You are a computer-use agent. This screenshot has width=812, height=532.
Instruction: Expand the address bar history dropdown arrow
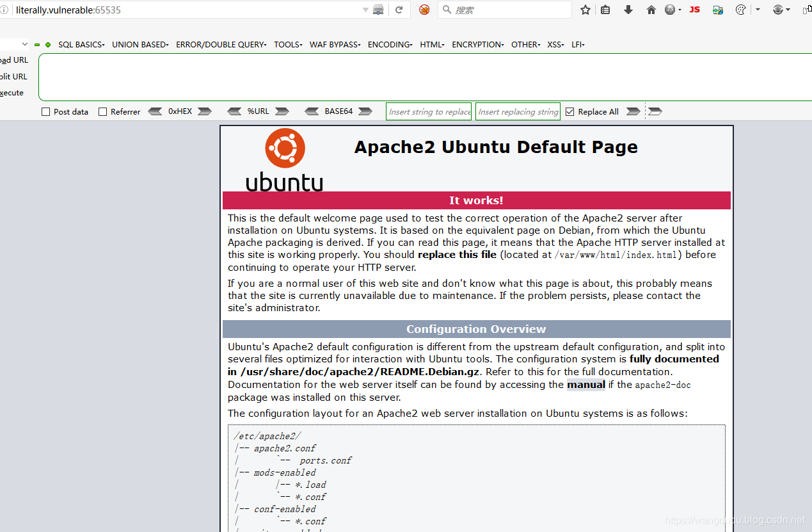coord(365,10)
